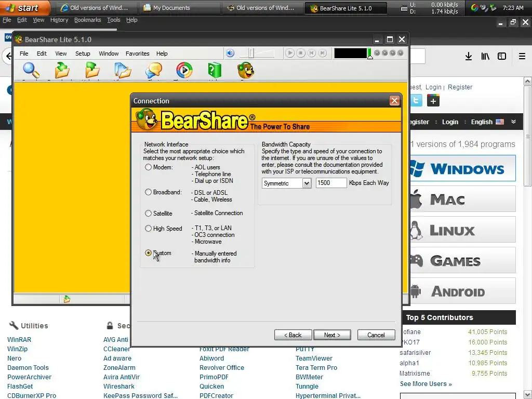Open the PrimoPDF link
The image size is (532, 399).
click(214, 377)
